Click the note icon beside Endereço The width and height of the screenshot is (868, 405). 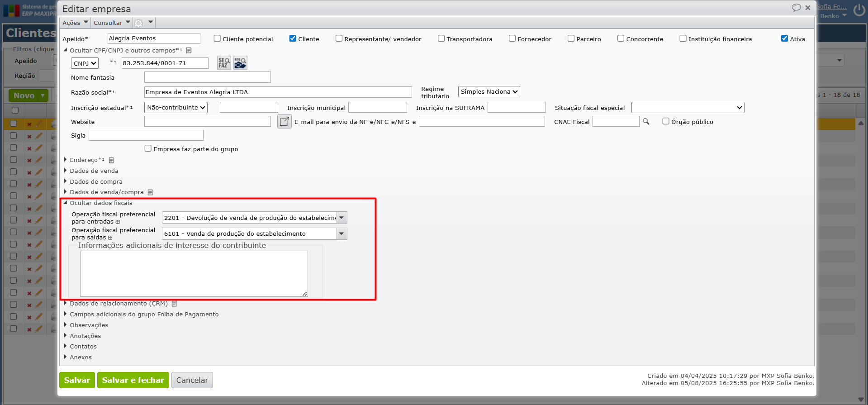(111, 160)
